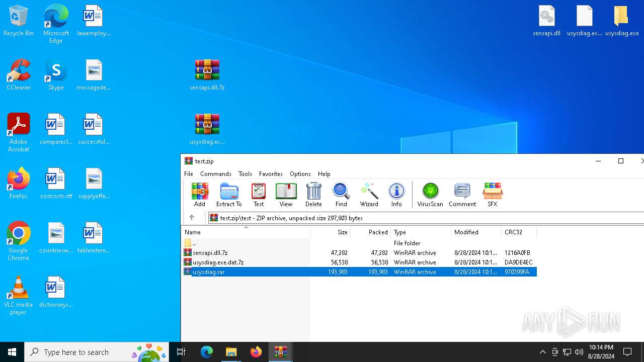Select usysdiag.rar row in the list
The width and height of the screenshot is (644, 362).
(x=359, y=271)
